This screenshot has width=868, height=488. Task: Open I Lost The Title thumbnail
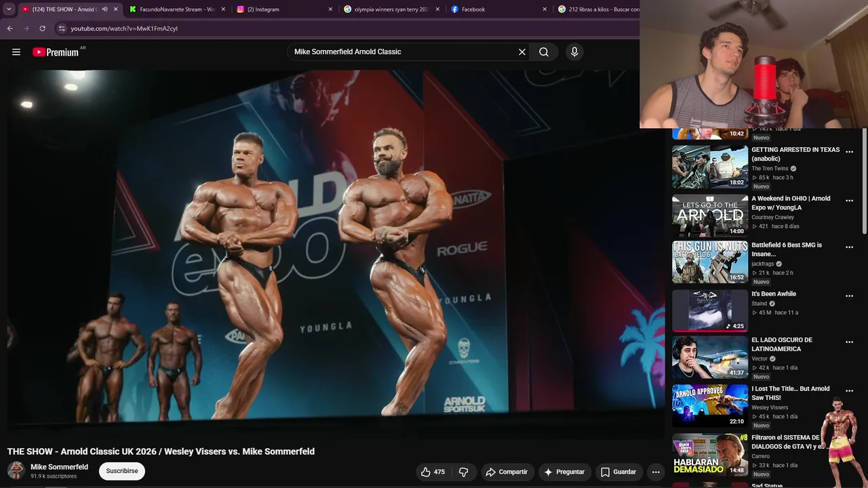click(x=710, y=406)
